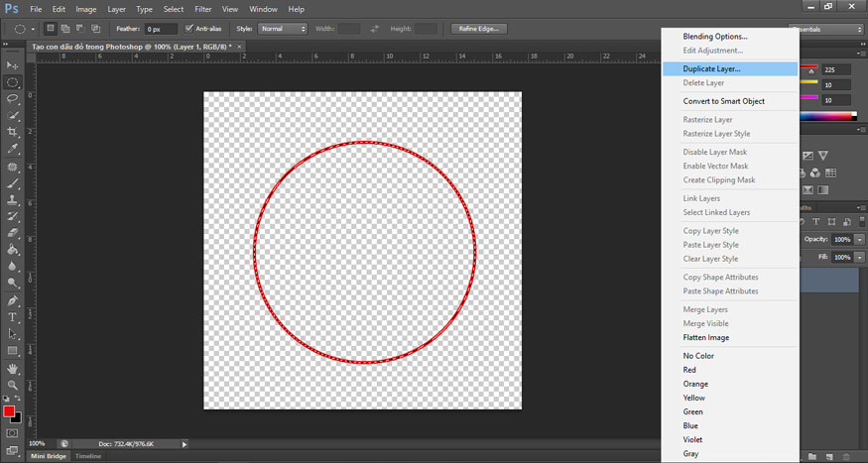Click the Feather input field

click(x=161, y=29)
